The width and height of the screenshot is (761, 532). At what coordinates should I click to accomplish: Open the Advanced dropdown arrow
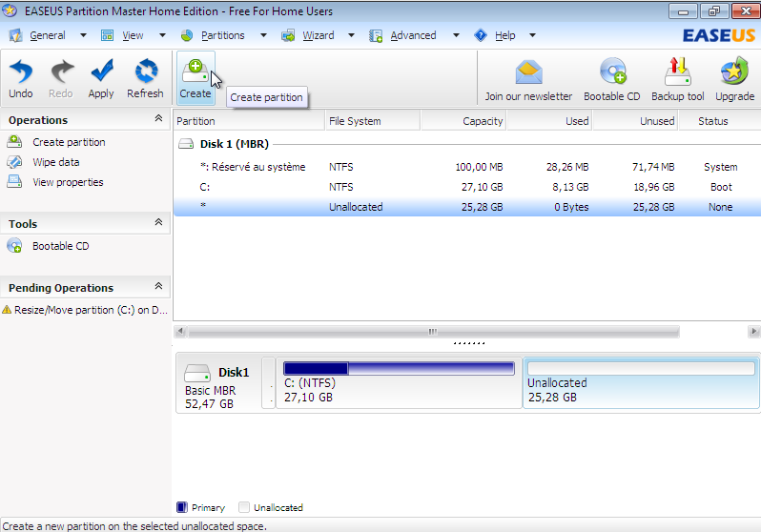coord(456,35)
